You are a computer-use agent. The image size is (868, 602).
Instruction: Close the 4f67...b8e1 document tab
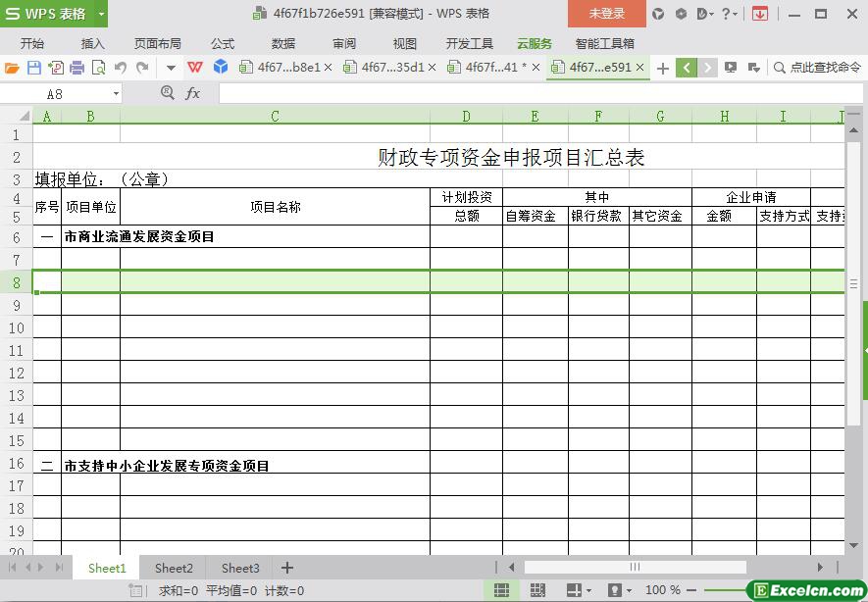[x=329, y=68]
